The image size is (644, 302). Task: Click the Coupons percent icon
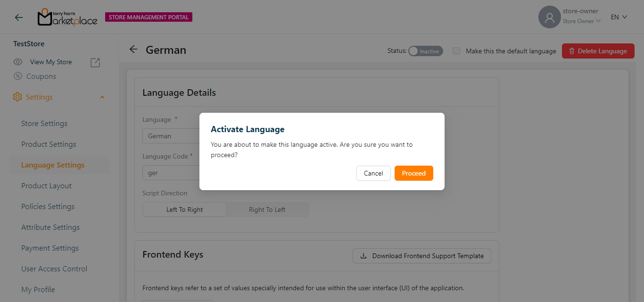point(18,76)
